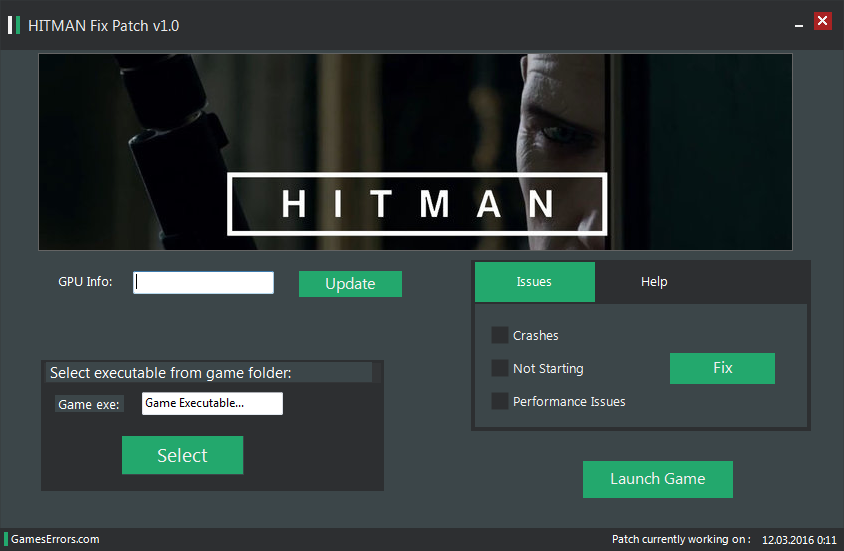Image resolution: width=844 pixels, height=551 pixels.
Task: Click the HITMAN banner image
Action: (x=416, y=152)
